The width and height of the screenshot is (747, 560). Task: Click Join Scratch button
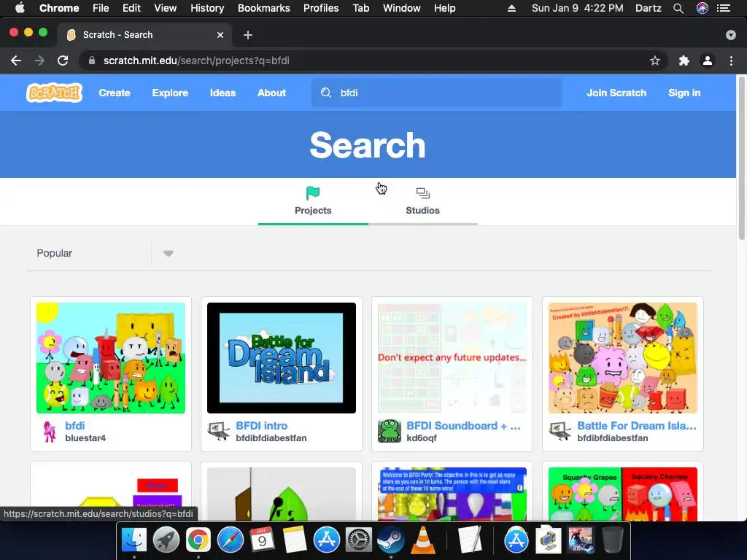(x=616, y=93)
